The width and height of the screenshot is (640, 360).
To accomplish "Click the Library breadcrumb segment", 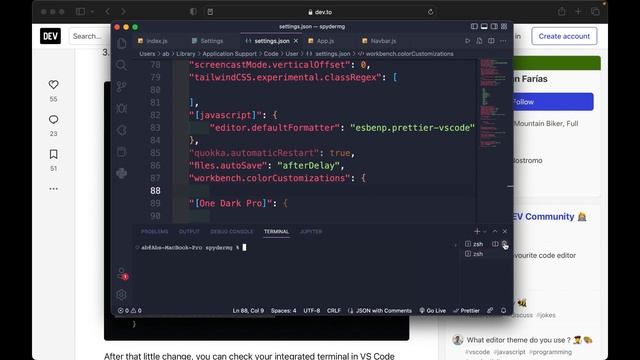I will (x=186, y=54).
